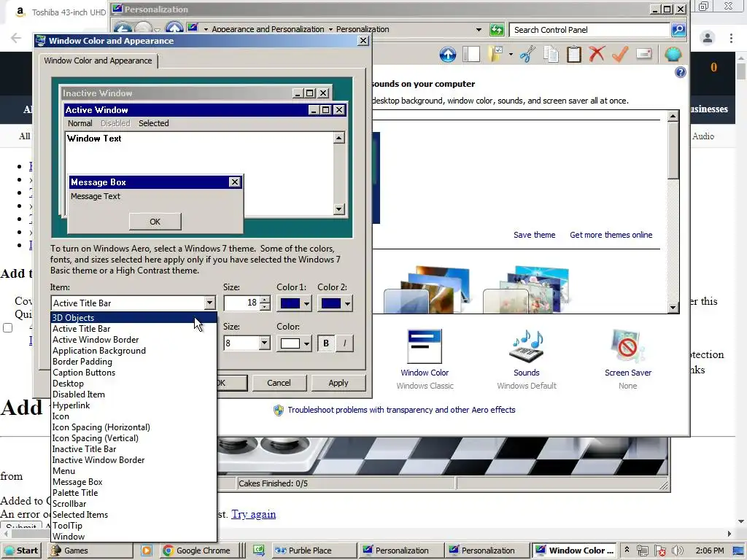
Task: Click the Try again link
Action: (x=253, y=514)
